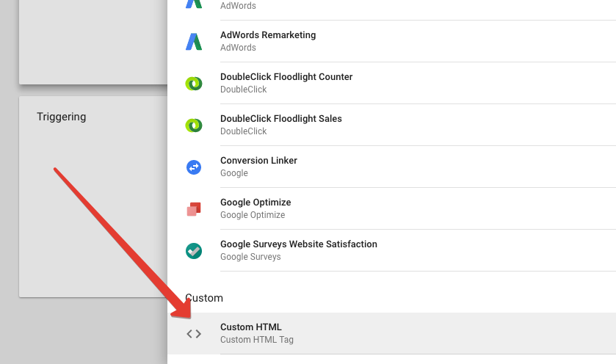Viewport: 616px width, 364px height.
Task: Click the Google Surveys subtitle text
Action: [250, 257]
